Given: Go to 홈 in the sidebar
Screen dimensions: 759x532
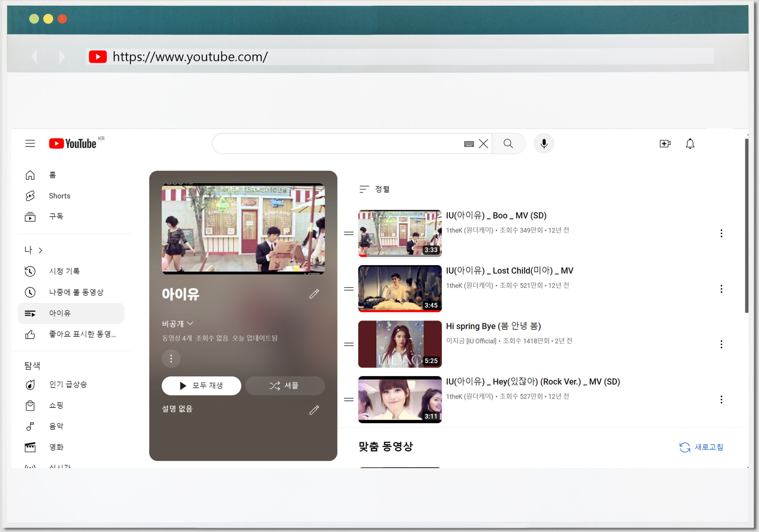Looking at the screenshot, I should click(71, 175).
